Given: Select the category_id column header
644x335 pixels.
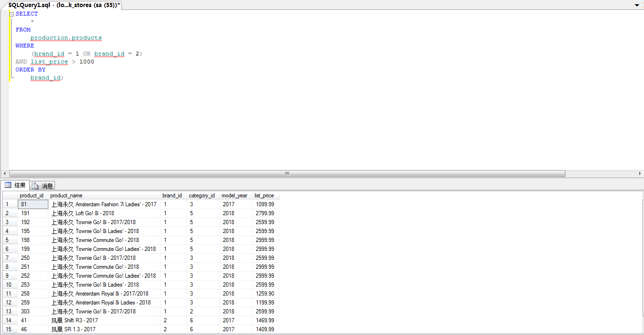Looking at the screenshot, I should (x=203, y=195).
